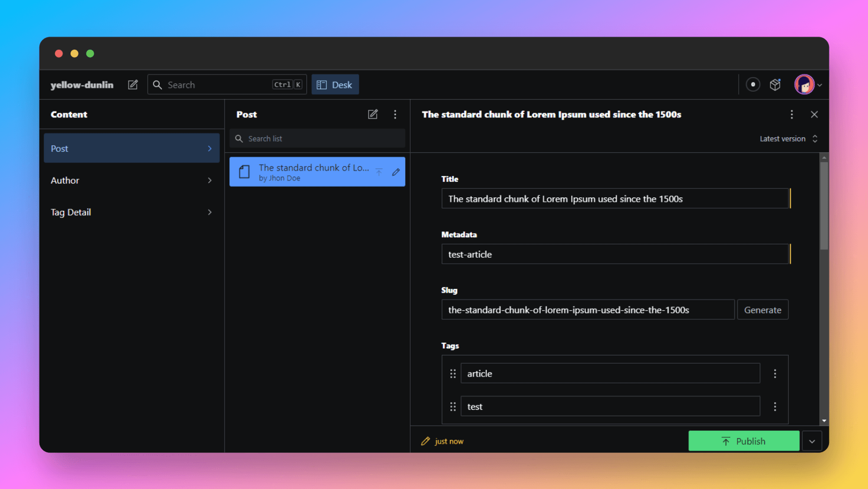Viewport: 868px width, 489px height.
Task: Click the document pane vertical scrollbar
Action: [x=824, y=206]
